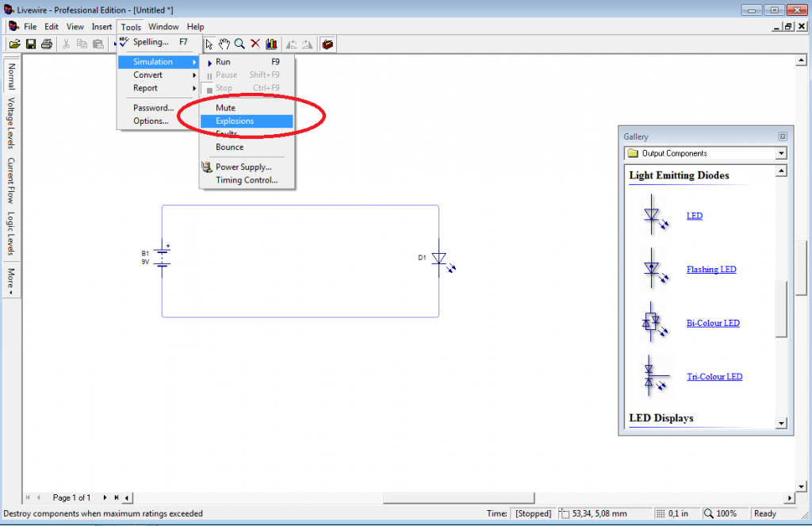Select the Pan tool in the toolbar

[224, 44]
